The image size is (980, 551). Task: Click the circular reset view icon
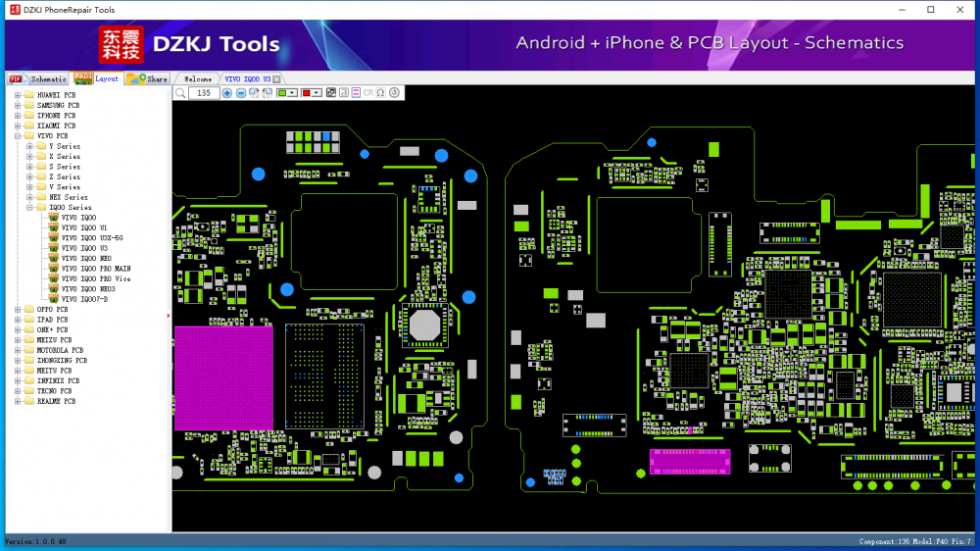pos(394,93)
